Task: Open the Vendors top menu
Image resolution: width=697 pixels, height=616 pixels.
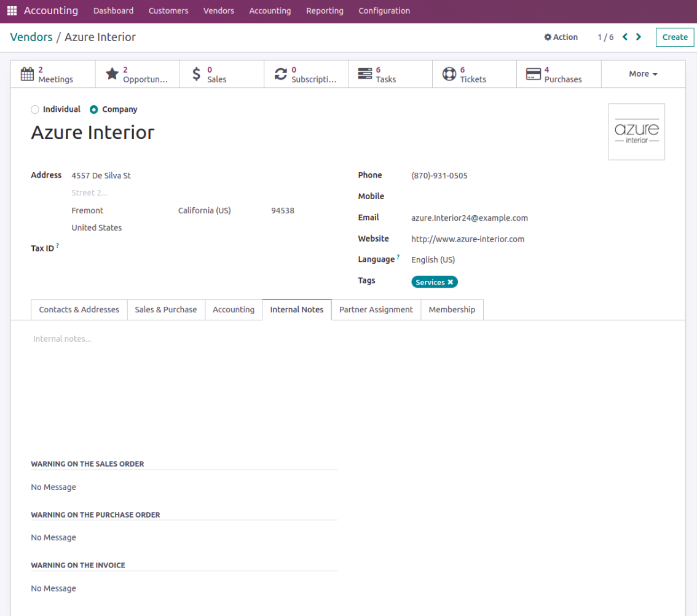Action: coord(219,10)
